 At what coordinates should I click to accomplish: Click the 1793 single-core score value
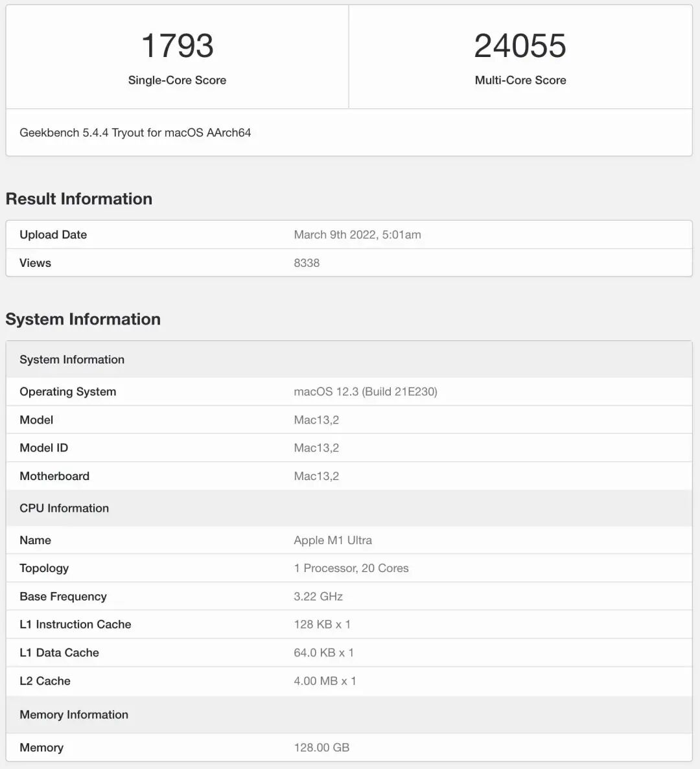[177, 45]
